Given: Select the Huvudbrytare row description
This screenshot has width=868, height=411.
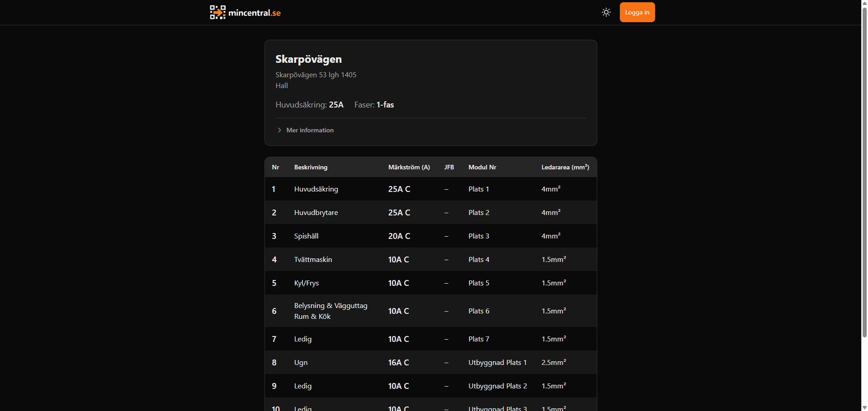Looking at the screenshot, I should pyautogui.click(x=316, y=213).
